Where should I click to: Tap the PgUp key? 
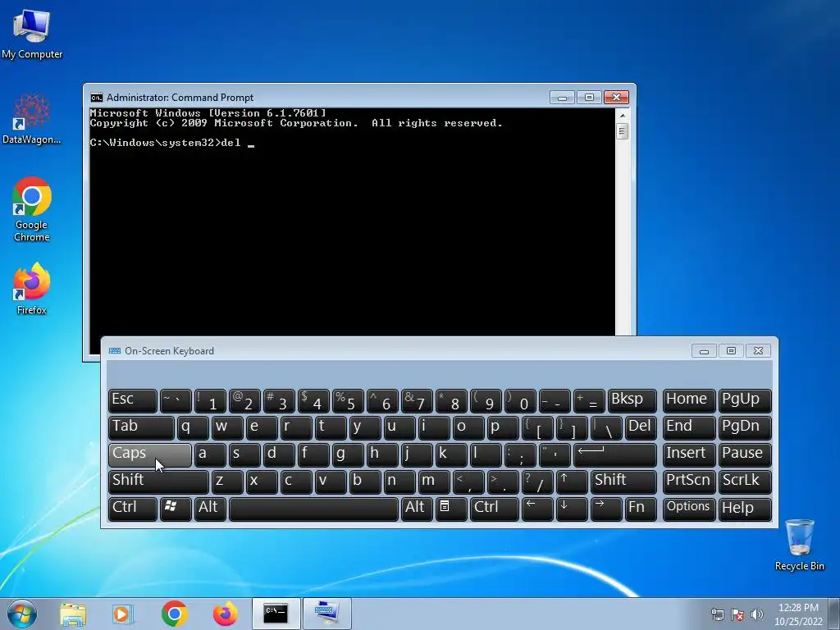click(x=745, y=400)
